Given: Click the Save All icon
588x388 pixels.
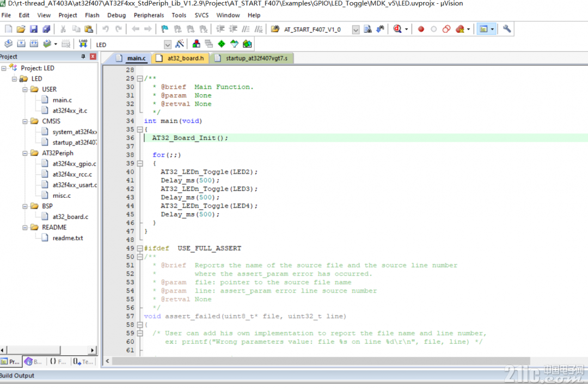Looking at the screenshot, I should pyautogui.click(x=46, y=29).
